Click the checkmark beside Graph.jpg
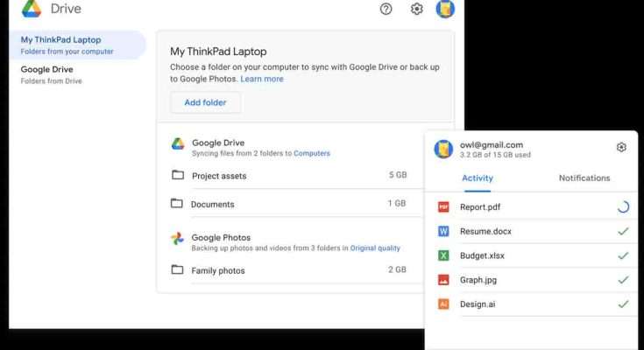The height and width of the screenshot is (350, 644). pyautogui.click(x=623, y=280)
